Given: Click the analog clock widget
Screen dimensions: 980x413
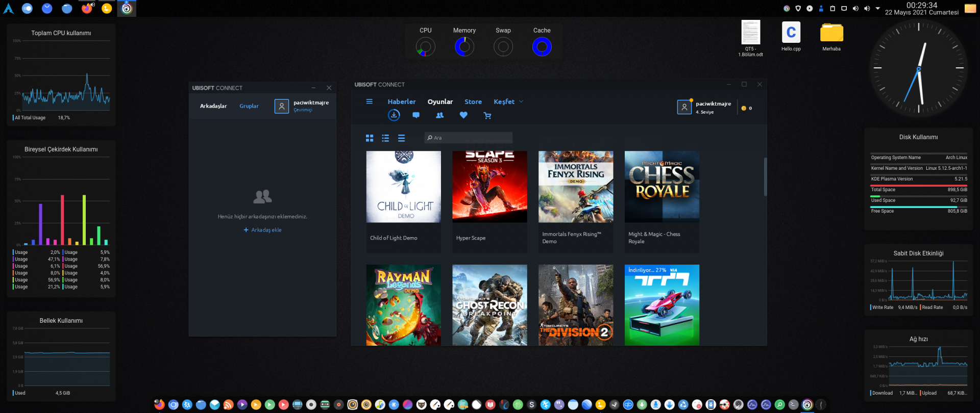Looking at the screenshot, I should 919,68.
